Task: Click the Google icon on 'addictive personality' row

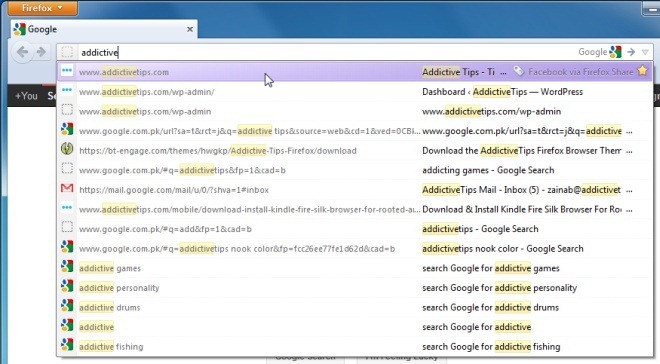Action: (67, 286)
